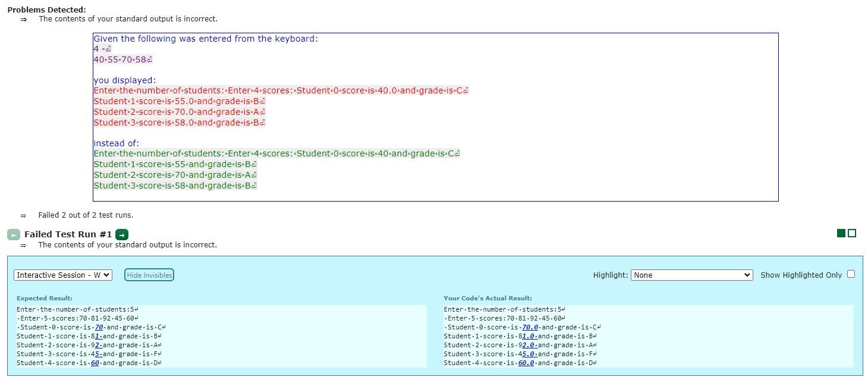Select the second test run square indicator
868x380 pixels.
tap(852, 233)
